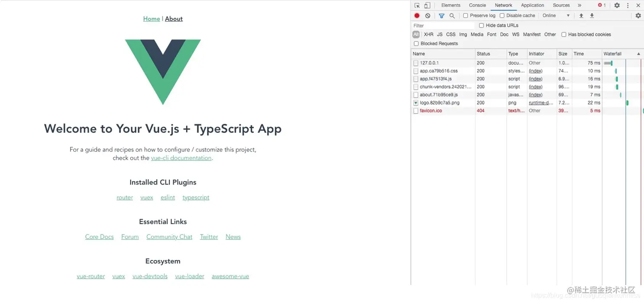Expand the hidden panels chevron menu
644x303 pixels.
[x=580, y=5]
